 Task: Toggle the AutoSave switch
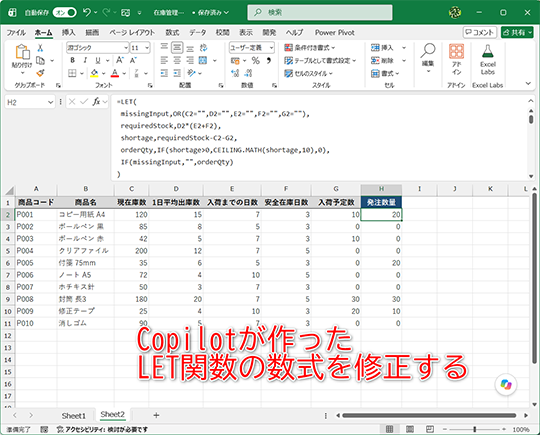[64, 13]
